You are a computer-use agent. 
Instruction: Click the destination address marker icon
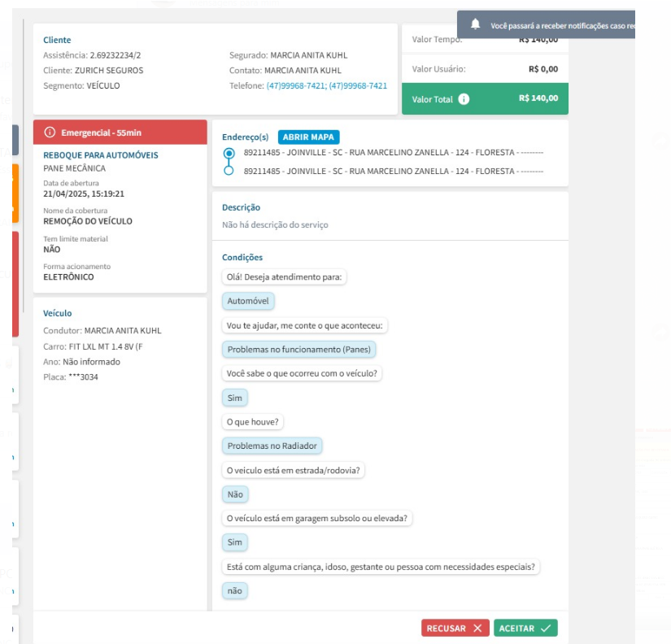click(x=229, y=171)
